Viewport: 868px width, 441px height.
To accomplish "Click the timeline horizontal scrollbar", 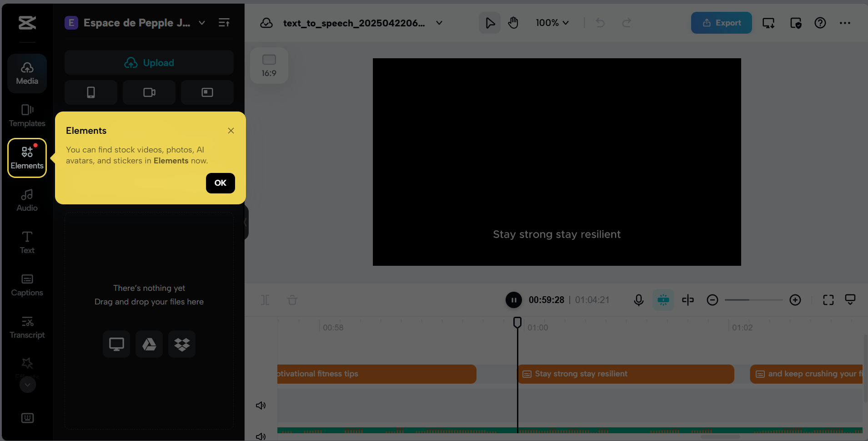I will (720, 437).
